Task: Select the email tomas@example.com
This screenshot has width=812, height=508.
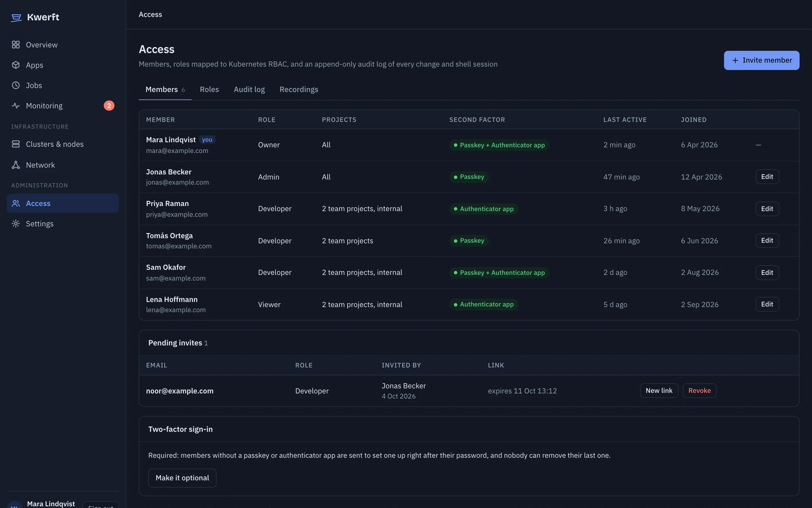Action: pyautogui.click(x=179, y=246)
